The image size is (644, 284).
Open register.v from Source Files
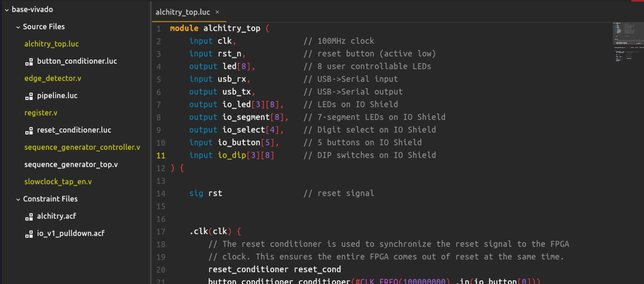41,113
